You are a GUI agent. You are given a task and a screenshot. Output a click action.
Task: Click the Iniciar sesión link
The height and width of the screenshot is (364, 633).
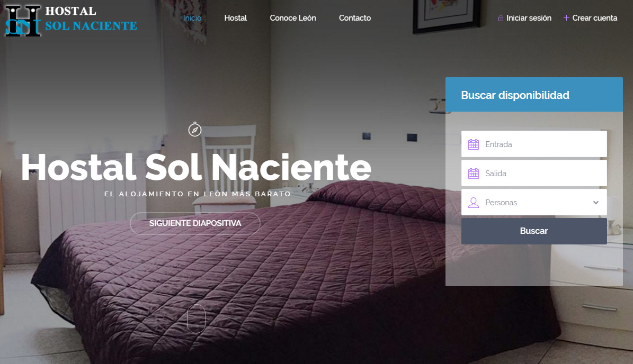pyautogui.click(x=529, y=18)
